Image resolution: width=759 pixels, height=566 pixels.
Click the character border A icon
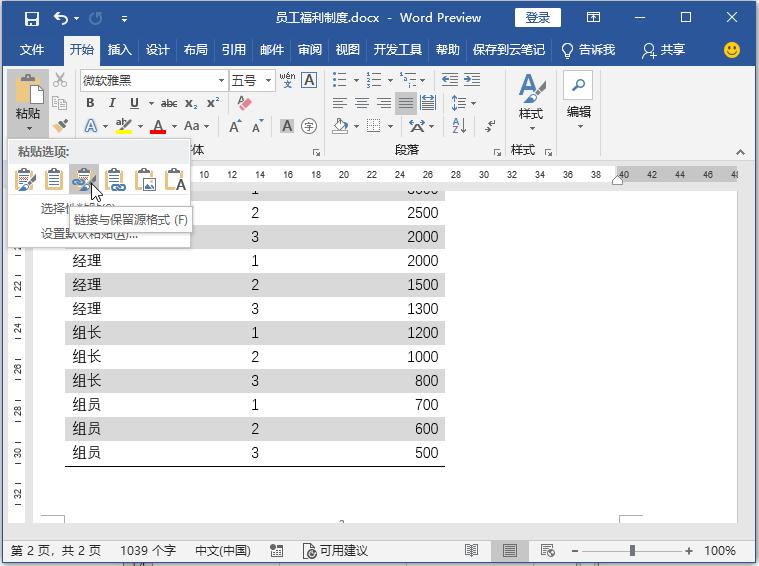pyautogui.click(x=309, y=80)
